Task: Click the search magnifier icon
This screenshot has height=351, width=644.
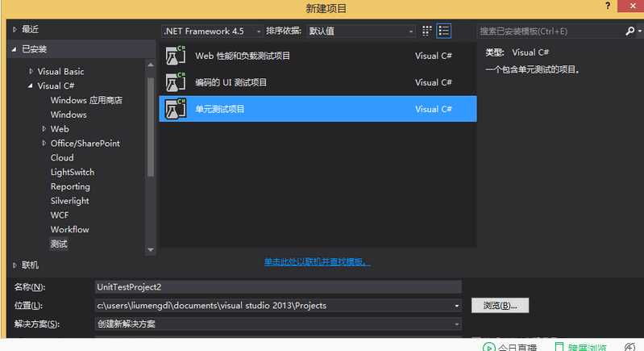Action: tap(629, 31)
